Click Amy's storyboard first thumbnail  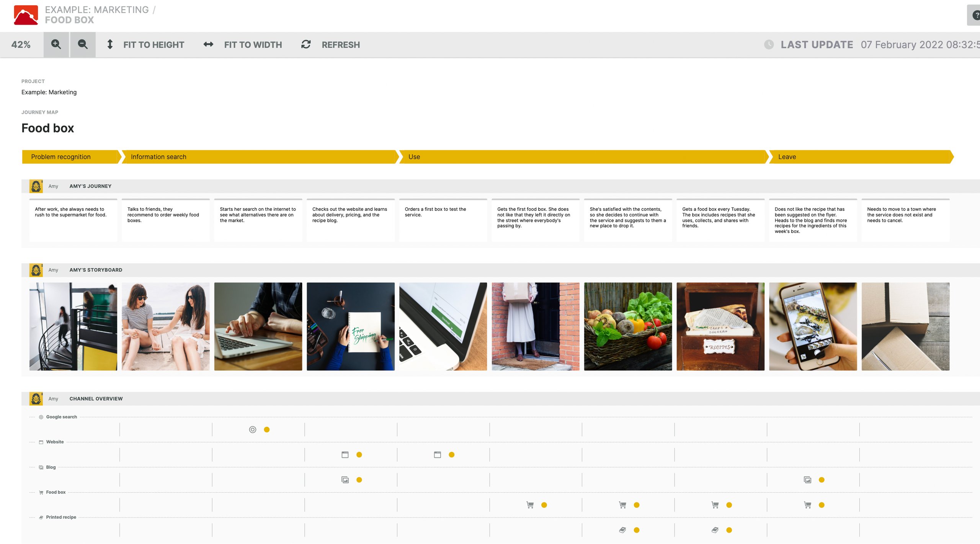click(x=73, y=326)
